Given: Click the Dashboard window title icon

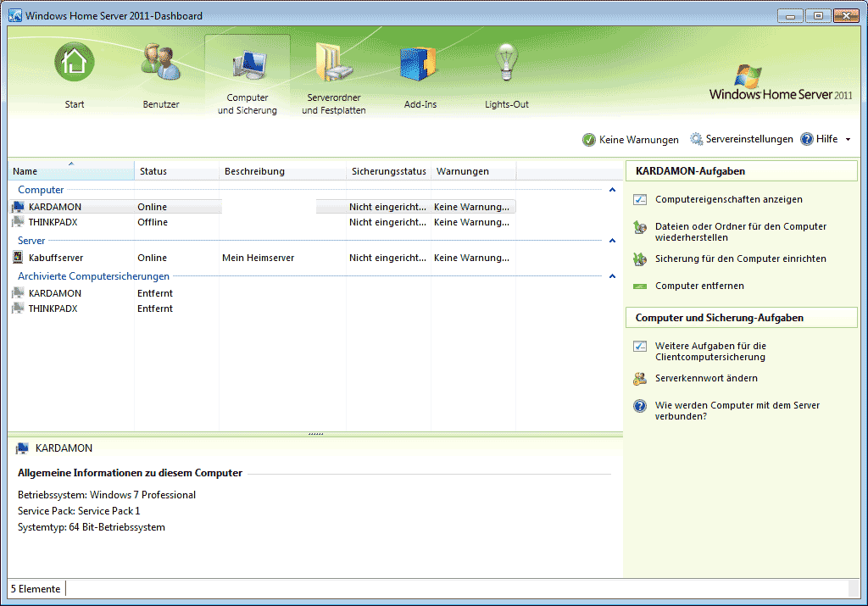Looking at the screenshot, I should click(15, 15).
